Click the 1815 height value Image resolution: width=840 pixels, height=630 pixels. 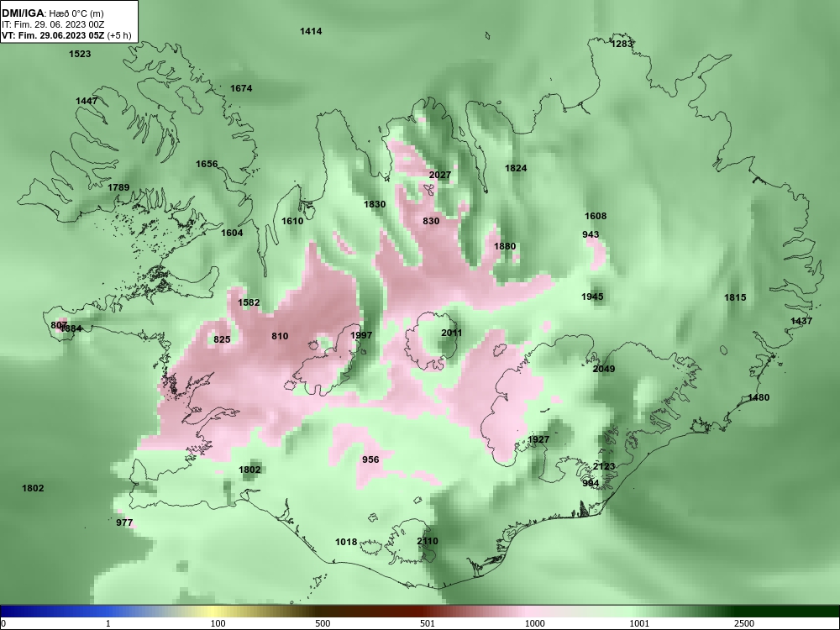[735, 297]
